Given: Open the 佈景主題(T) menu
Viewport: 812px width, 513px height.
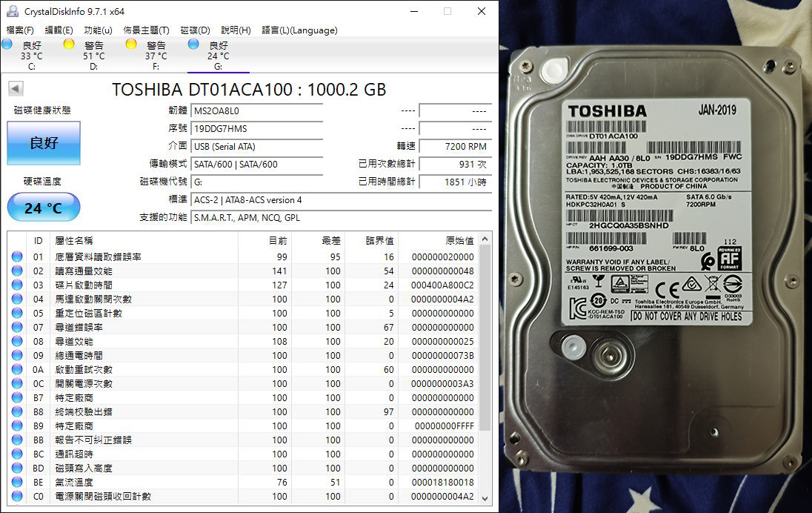Looking at the screenshot, I should pos(146,30).
